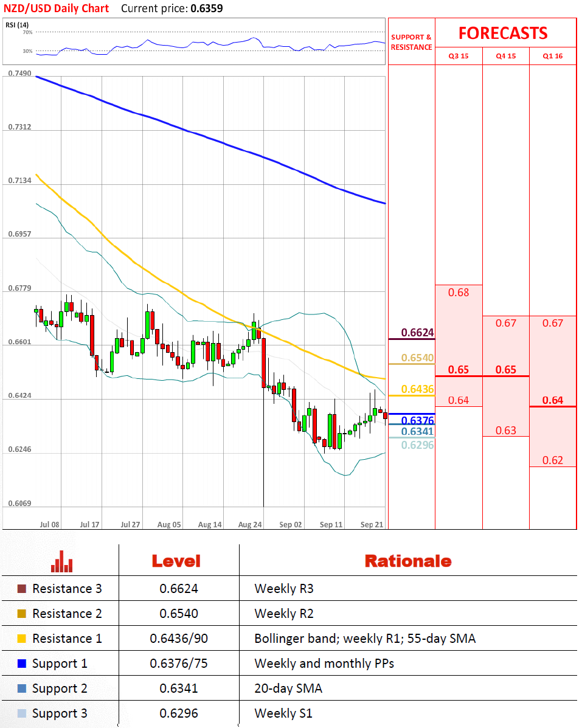Click the 0.6246 price axis label
The image size is (582, 728).
tap(20, 449)
